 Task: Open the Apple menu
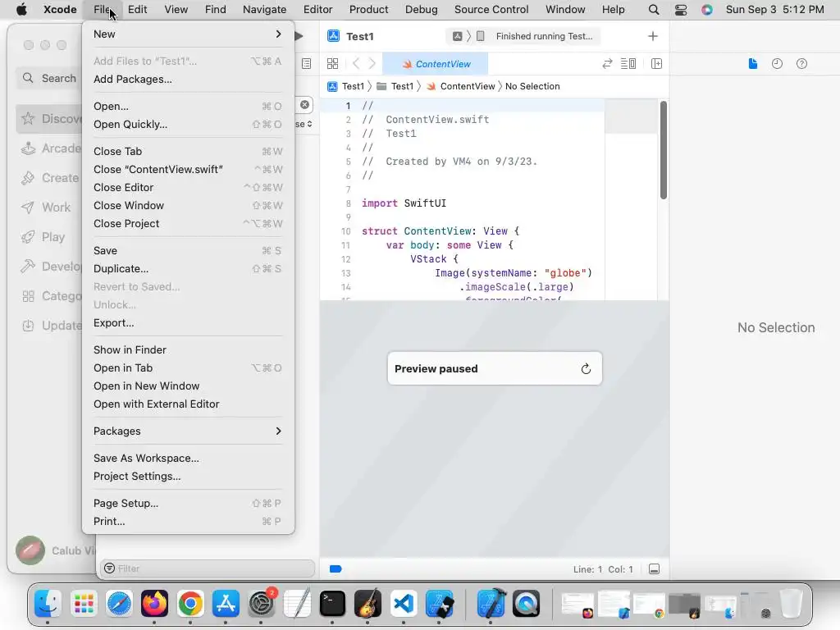(x=21, y=10)
